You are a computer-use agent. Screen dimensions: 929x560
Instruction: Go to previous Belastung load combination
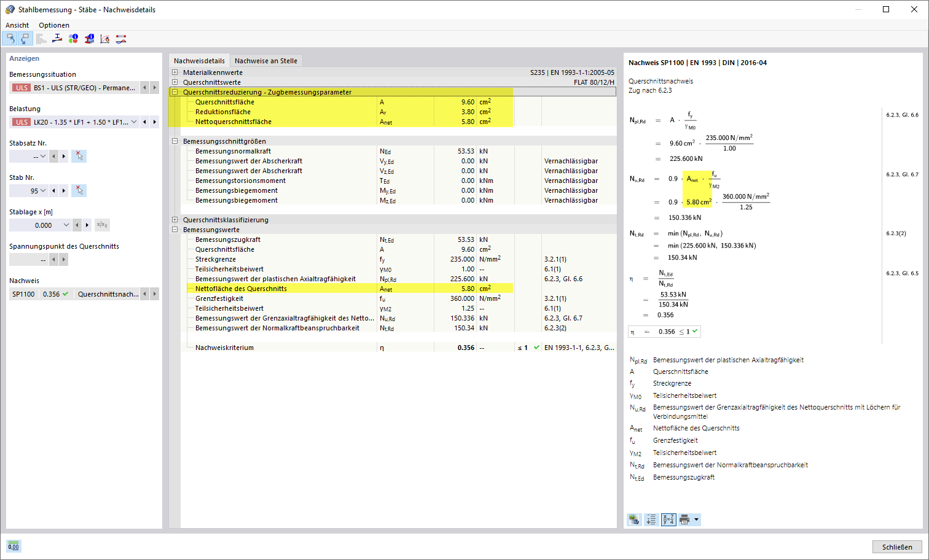click(145, 122)
